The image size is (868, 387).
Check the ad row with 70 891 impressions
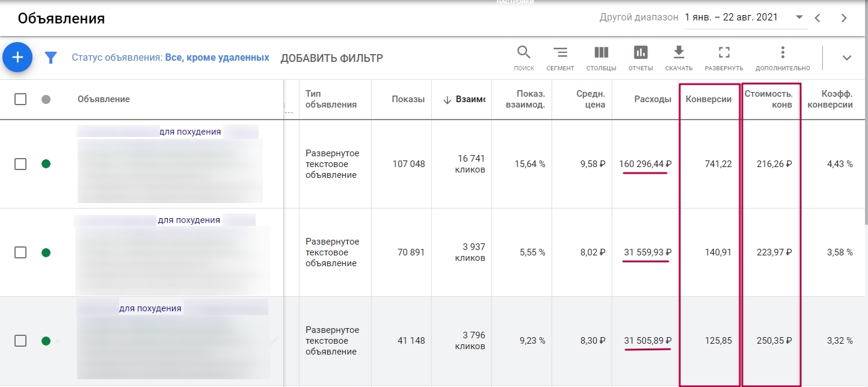(20, 252)
